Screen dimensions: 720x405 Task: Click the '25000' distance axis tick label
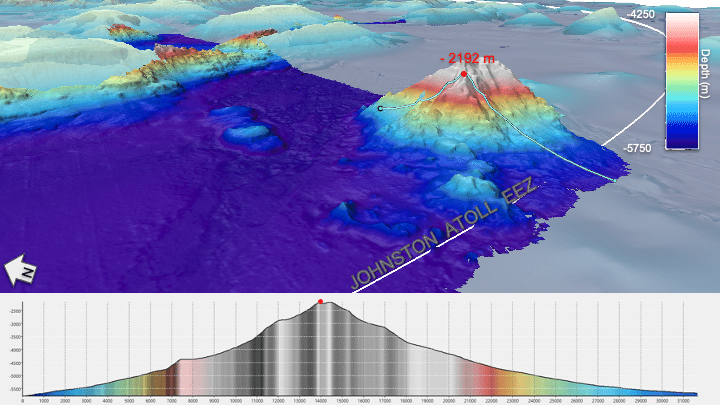[555, 401]
